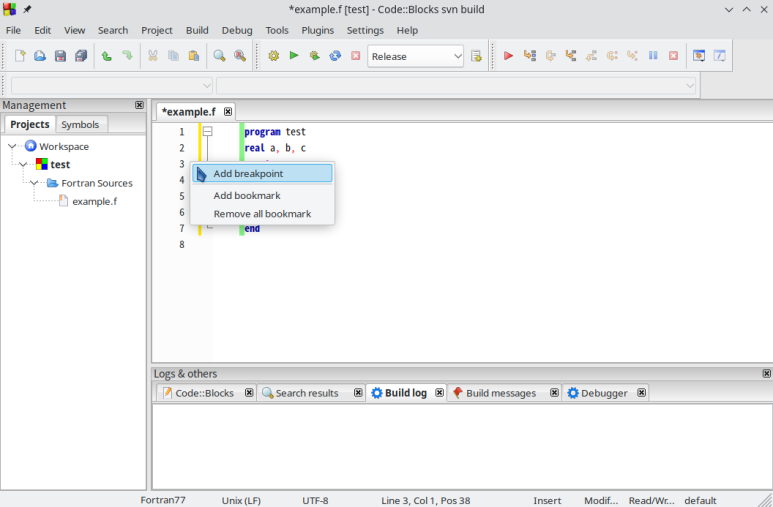The height and width of the screenshot is (507, 773).
Task: Close the Build log tab
Action: (x=439, y=393)
